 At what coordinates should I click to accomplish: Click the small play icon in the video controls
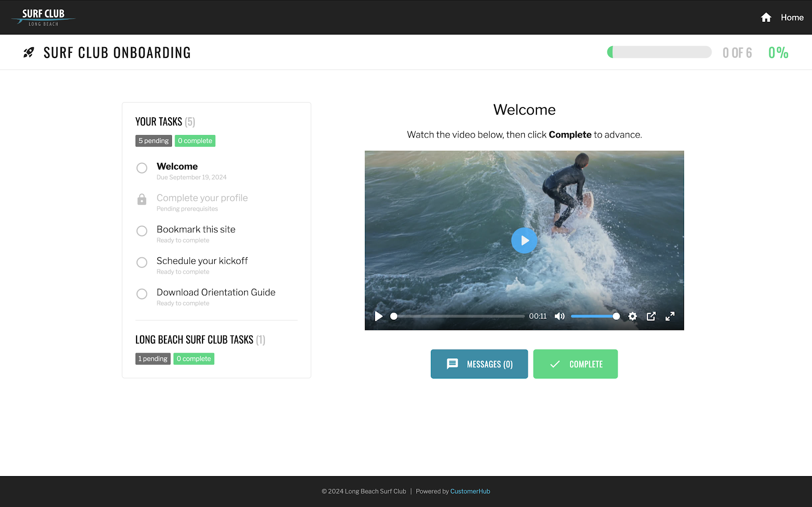pyautogui.click(x=379, y=316)
